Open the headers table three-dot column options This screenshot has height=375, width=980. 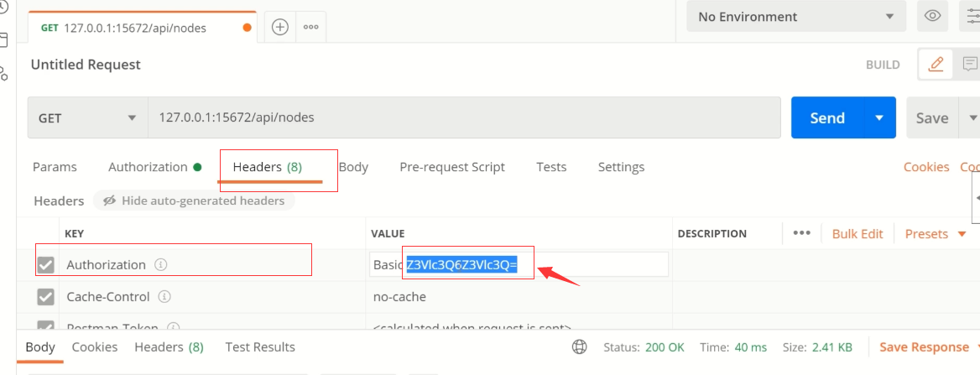click(801, 233)
